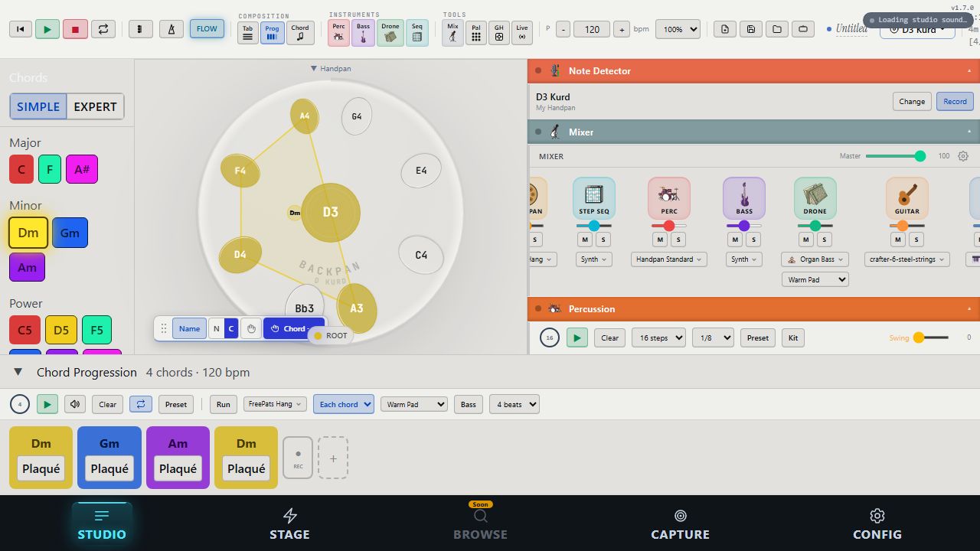Viewport: 980px width, 551px height.
Task: Click the Change handpan button
Action: tap(912, 101)
